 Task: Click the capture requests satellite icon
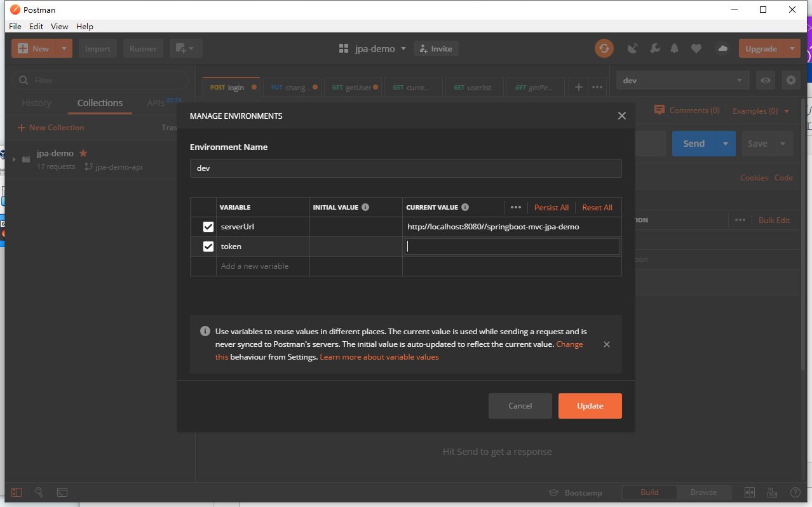coord(633,48)
